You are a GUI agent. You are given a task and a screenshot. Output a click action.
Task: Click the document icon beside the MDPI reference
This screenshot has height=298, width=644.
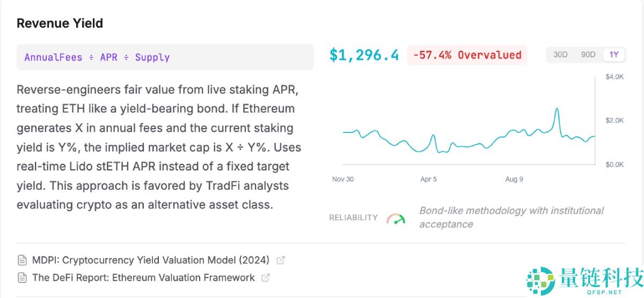[22, 260]
